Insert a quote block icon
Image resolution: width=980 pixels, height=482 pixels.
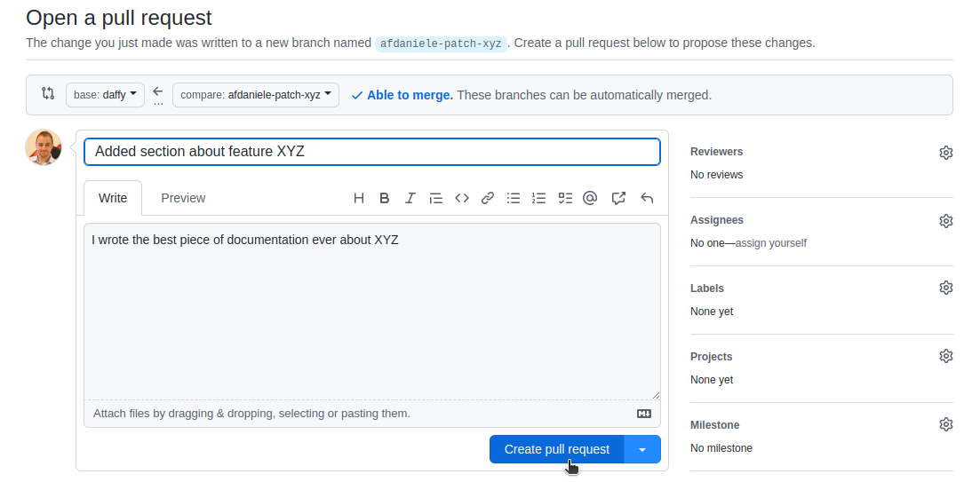click(435, 198)
